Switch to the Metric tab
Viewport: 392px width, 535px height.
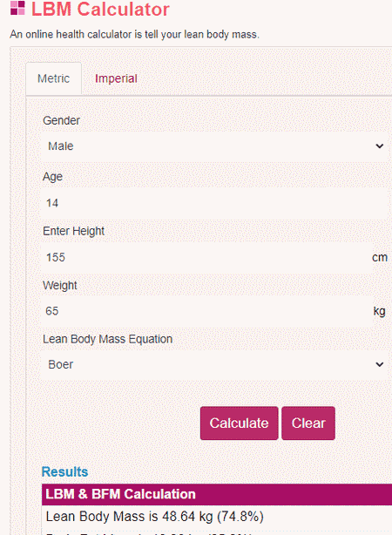point(53,78)
